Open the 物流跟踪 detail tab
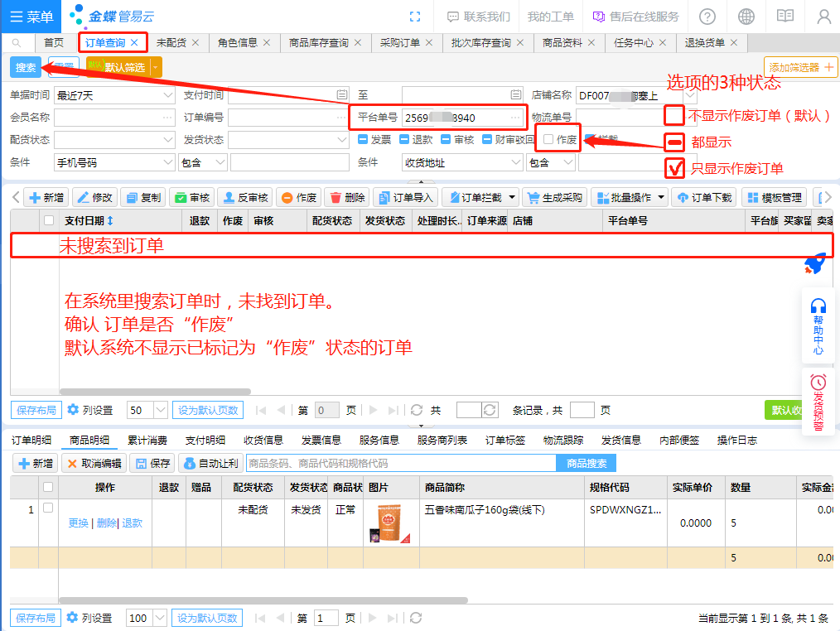Image resolution: width=840 pixels, height=631 pixels. click(x=563, y=440)
